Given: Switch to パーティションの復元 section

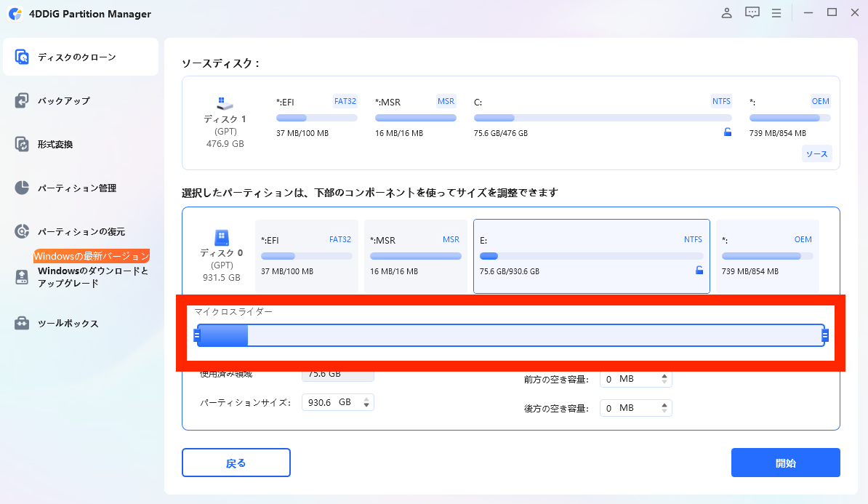Looking at the screenshot, I should [80, 231].
